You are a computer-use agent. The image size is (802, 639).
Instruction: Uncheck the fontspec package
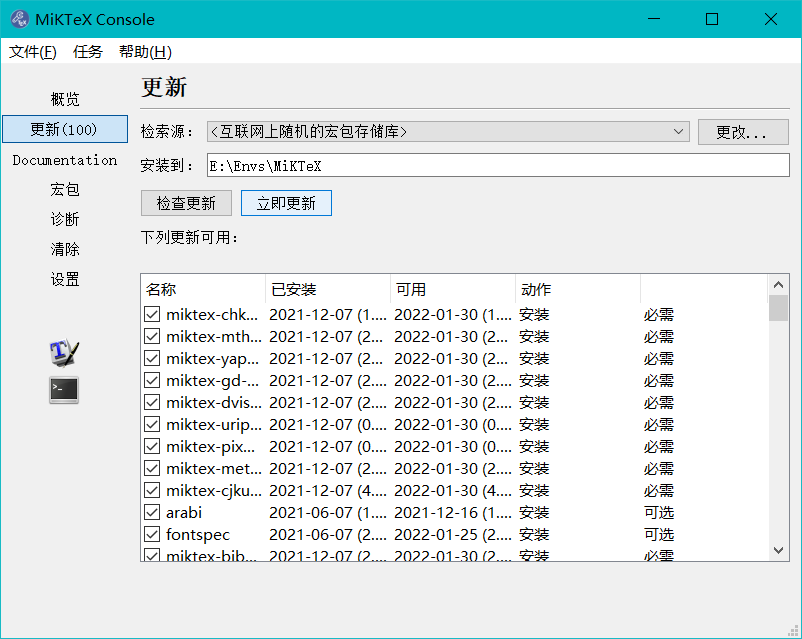tap(152, 534)
